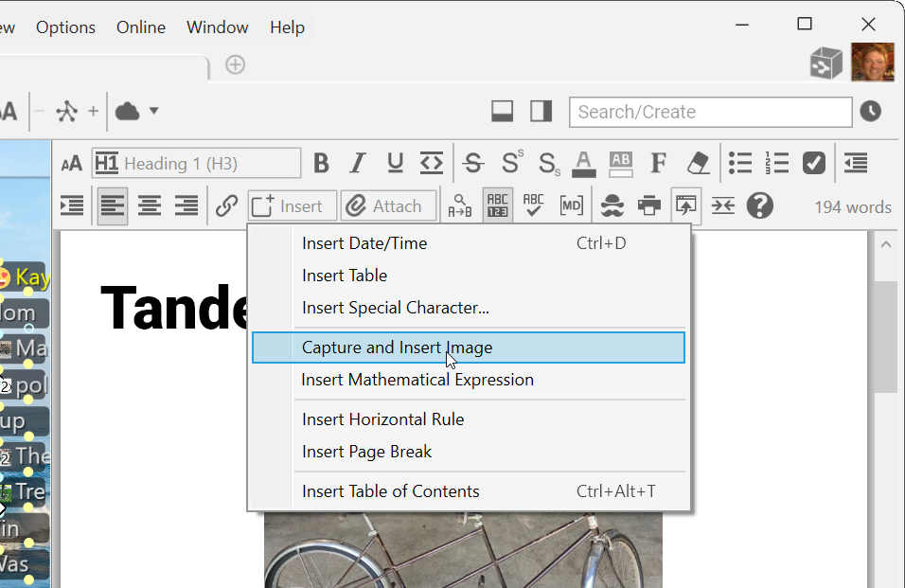Click the printer icon
This screenshot has width=905, height=588.
648,205
